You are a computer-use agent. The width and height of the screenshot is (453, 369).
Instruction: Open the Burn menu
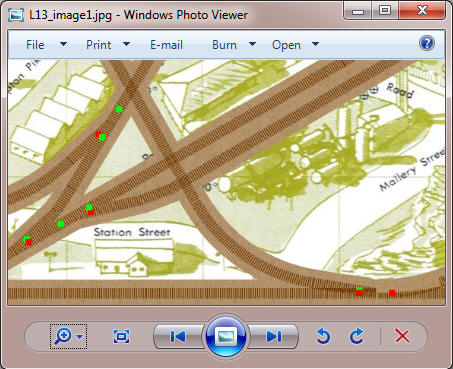tap(224, 45)
